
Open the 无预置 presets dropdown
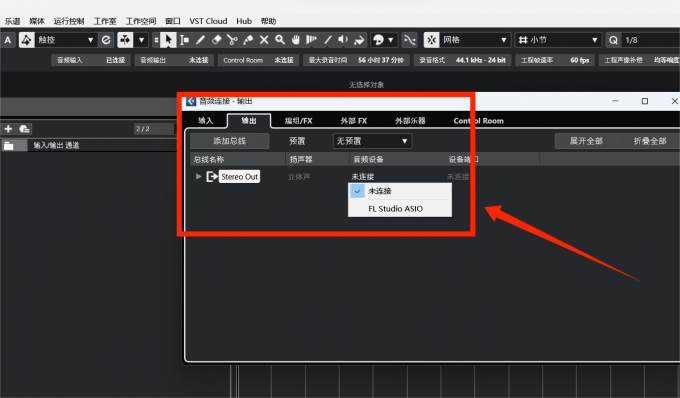tap(372, 141)
